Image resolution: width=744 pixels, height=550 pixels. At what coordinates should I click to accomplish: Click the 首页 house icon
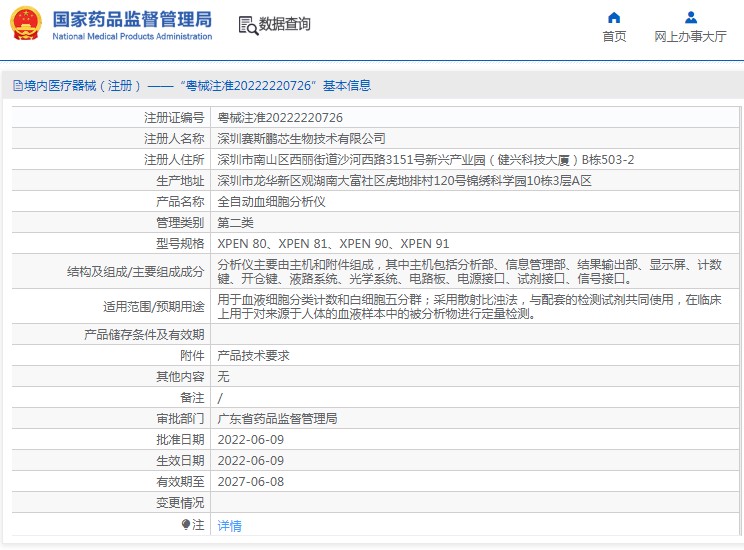pyautogui.click(x=614, y=17)
